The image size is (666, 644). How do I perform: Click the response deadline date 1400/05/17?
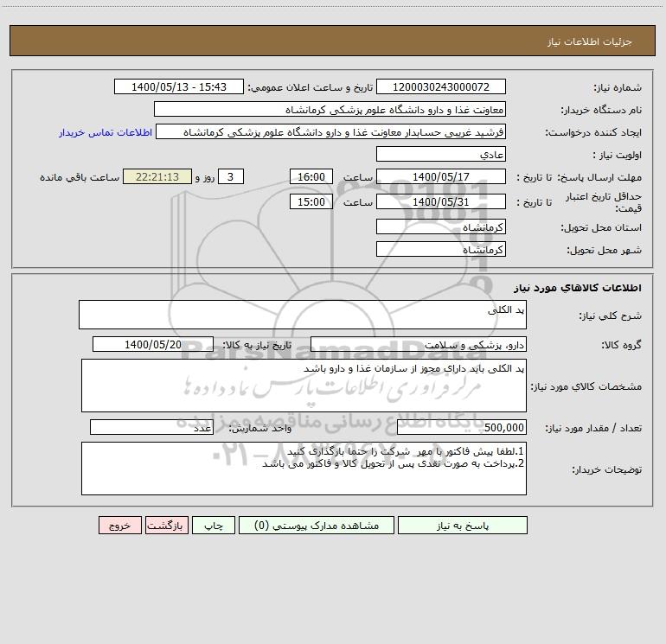(x=441, y=176)
